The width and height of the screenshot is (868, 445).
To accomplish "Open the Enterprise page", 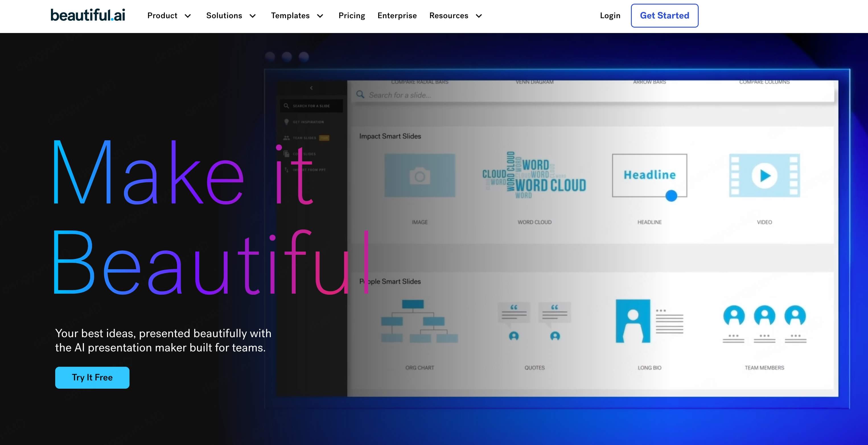I will coord(397,15).
